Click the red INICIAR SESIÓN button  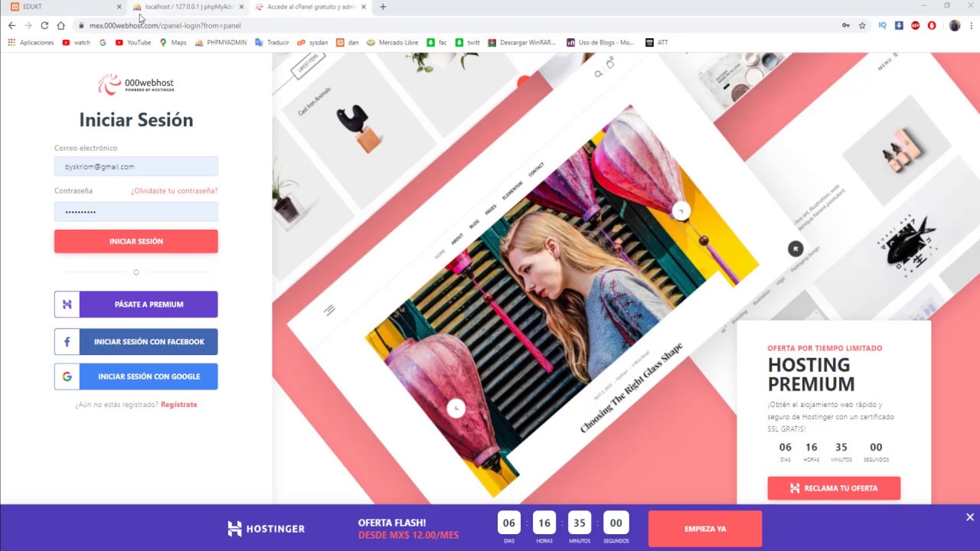[136, 241]
